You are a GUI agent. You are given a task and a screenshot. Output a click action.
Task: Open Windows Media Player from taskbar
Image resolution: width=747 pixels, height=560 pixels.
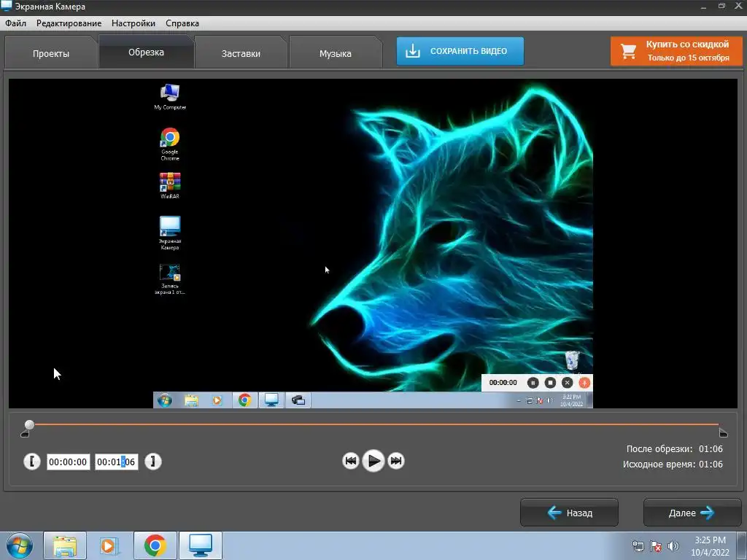(x=109, y=545)
